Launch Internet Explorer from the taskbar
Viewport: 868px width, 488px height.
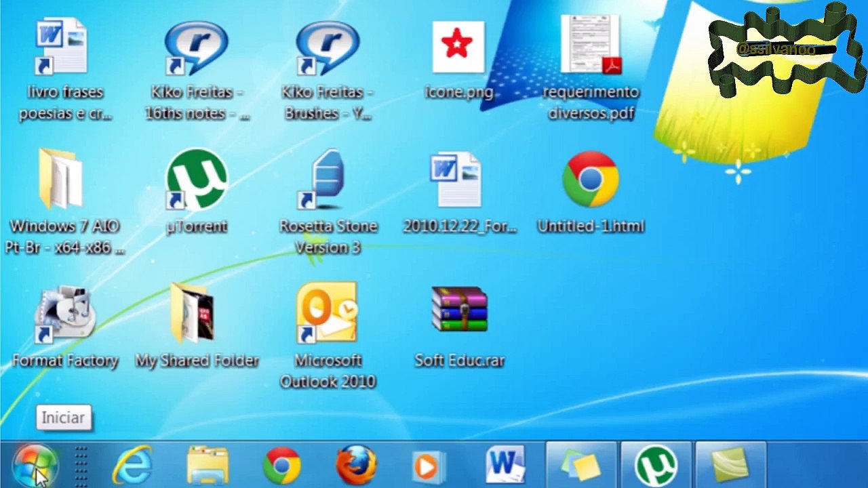(132, 466)
